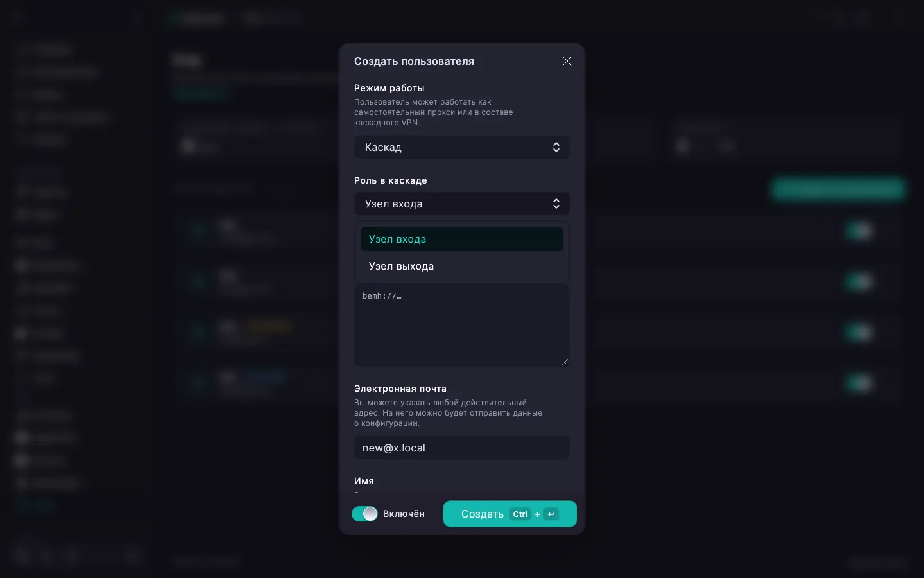Open the Режим работы dropdown showing Каскад
Viewport: 924px width, 578px height.
point(462,147)
